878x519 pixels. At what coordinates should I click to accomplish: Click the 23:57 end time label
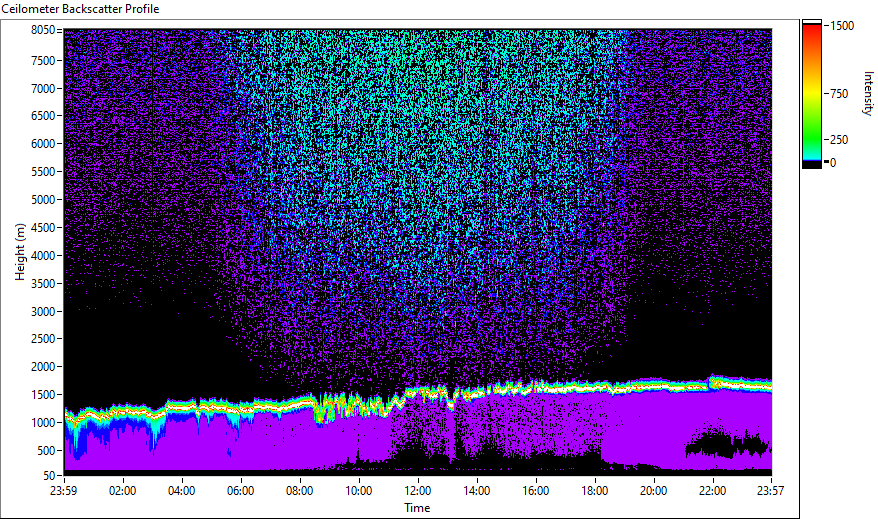click(x=770, y=491)
